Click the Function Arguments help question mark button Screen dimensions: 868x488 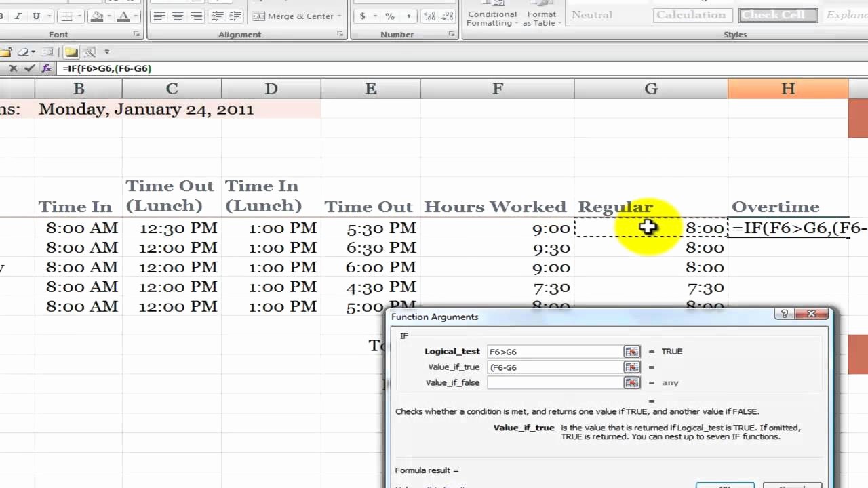click(785, 314)
